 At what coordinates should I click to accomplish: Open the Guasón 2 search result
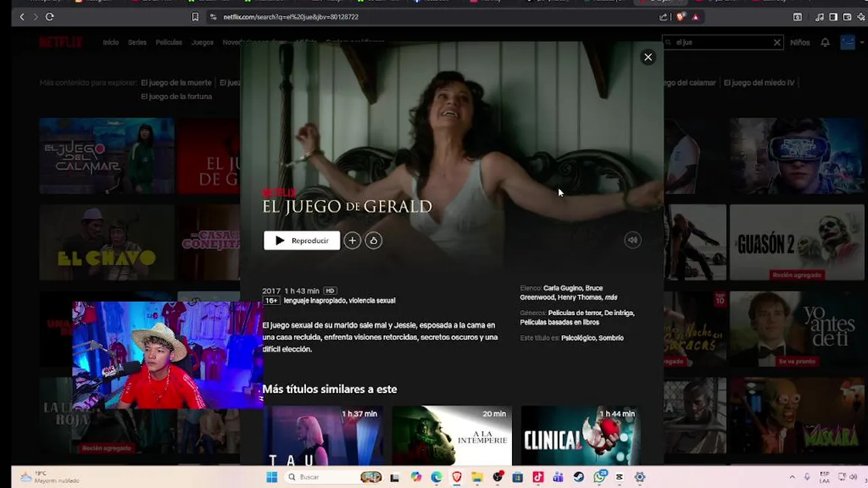coord(797,243)
